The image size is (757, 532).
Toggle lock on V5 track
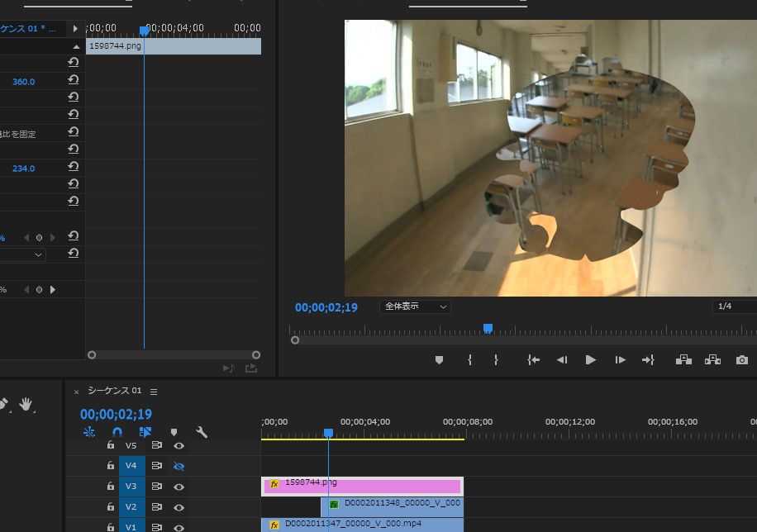(x=111, y=445)
